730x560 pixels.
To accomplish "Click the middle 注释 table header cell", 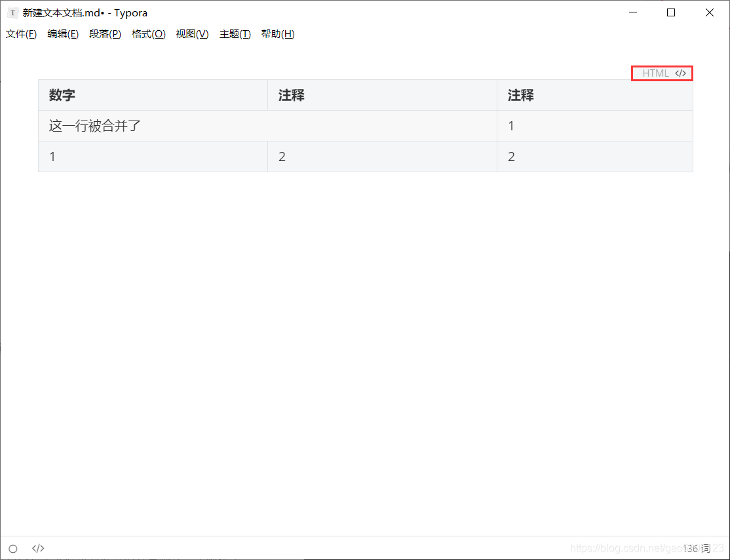I will point(291,95).
